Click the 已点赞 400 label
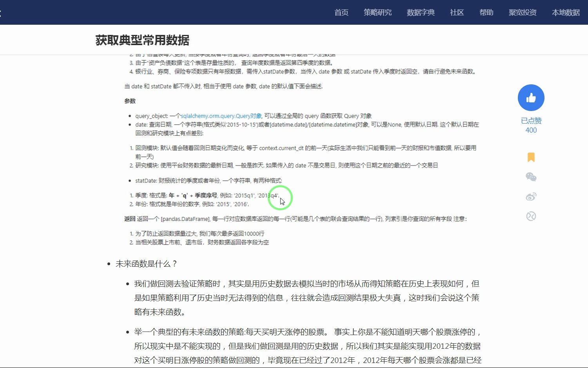Screen dimensions: 588x368 pyautogui.click(x=531, y=126)
